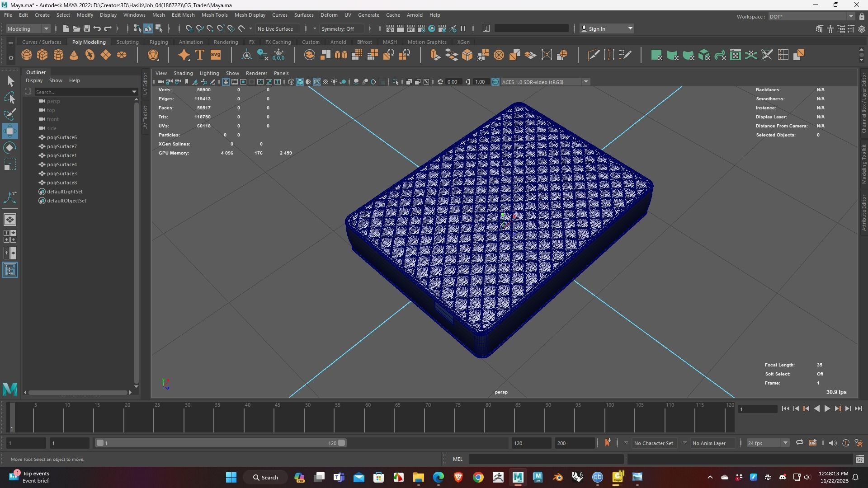868x488 pixels.
Task: Open the 24 fps playback speed dropdown
Action: (x=767, y=443)
